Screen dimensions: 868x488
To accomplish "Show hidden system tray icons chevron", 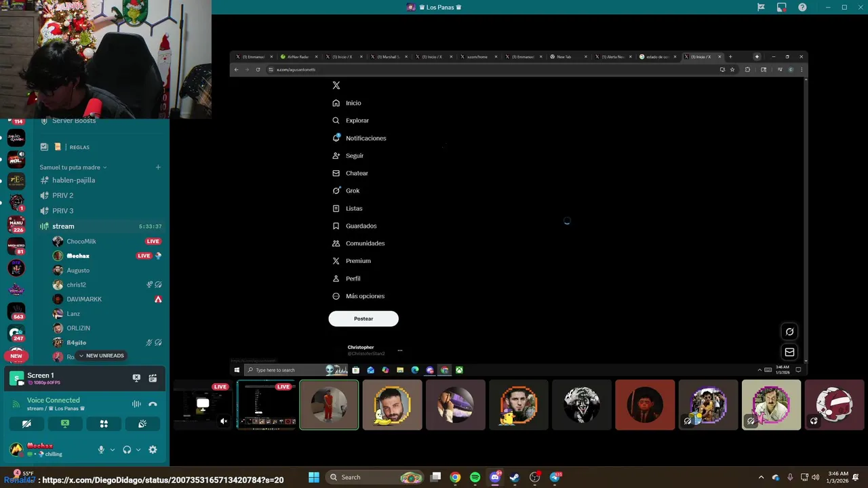I will coord(761,477).
